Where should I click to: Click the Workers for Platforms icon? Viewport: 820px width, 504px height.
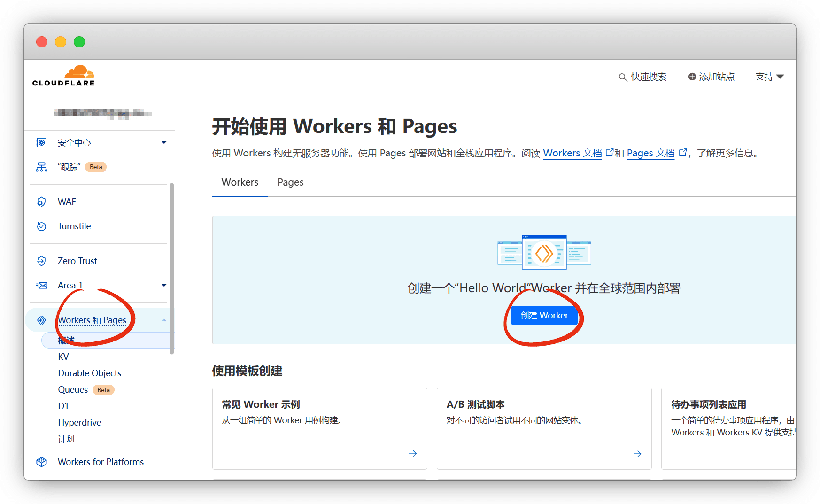(41, 462)
